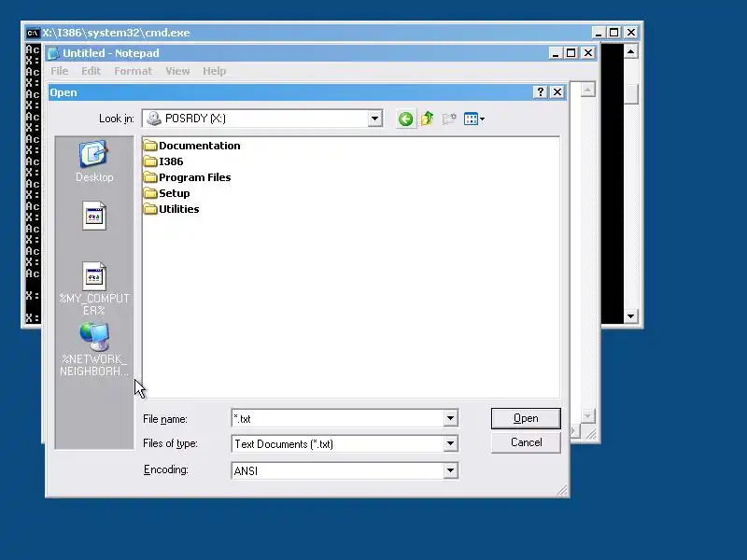Click the File name input field
Screen dimensions: 747x560
pos(338,418)
